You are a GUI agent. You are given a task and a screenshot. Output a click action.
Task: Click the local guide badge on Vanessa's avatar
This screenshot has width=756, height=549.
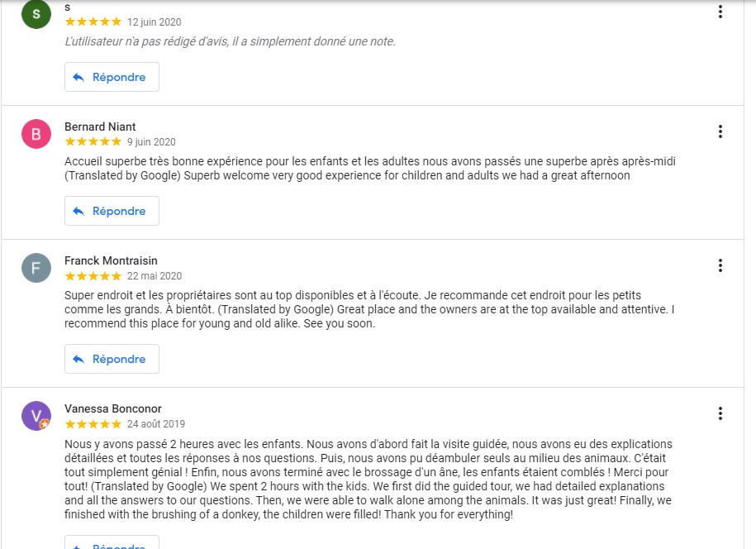pos(45,424)
